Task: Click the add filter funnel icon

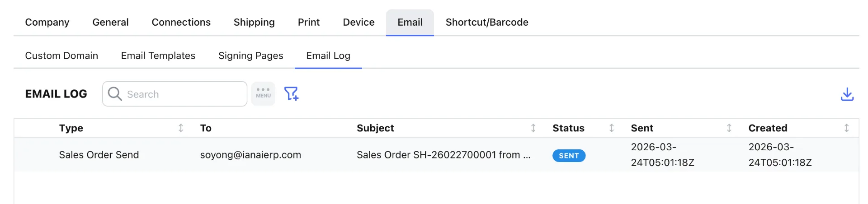Action: (291, 93)
